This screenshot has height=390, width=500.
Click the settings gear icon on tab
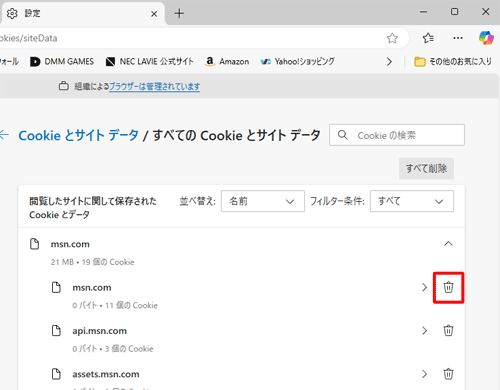pos(12,13)
